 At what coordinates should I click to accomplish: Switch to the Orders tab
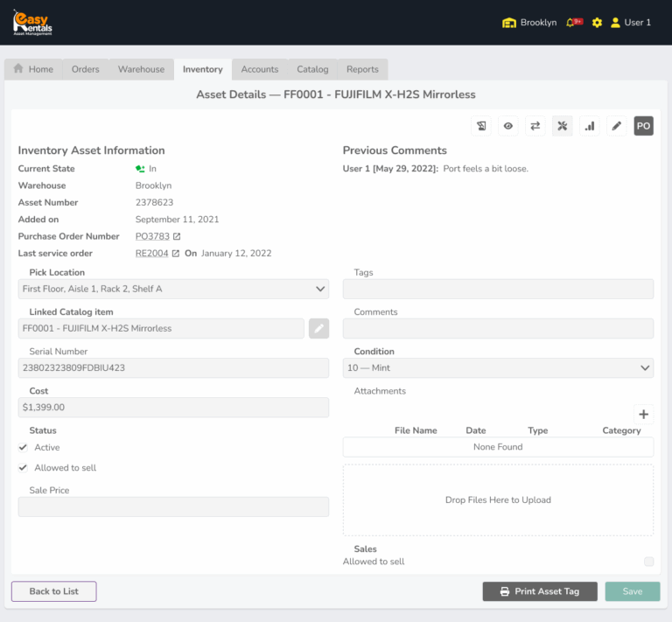pos(85,69)
